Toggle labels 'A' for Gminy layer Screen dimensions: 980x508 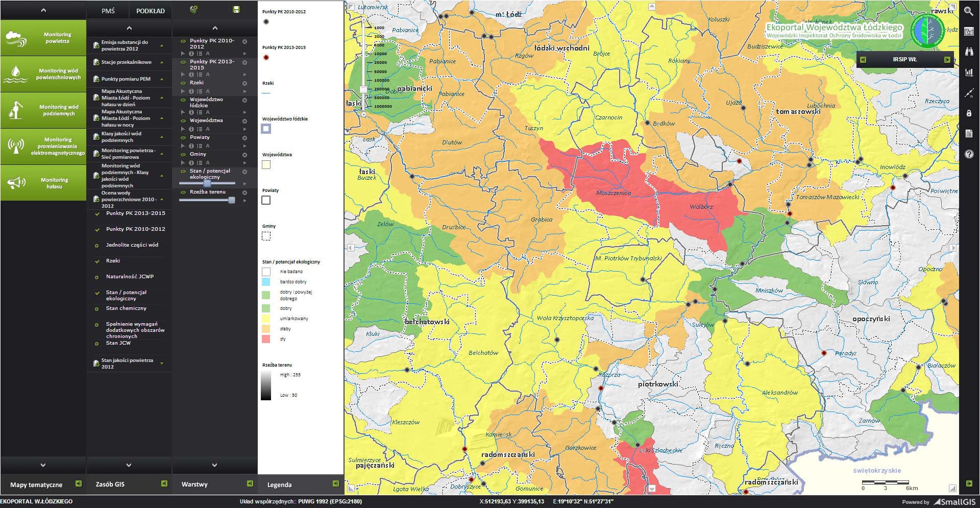point(208,163)
